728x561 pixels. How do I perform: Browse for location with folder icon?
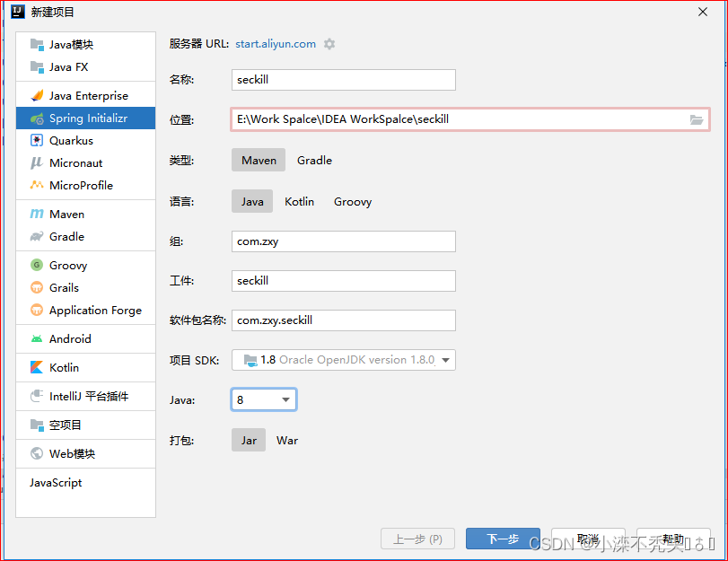[696, 119]
